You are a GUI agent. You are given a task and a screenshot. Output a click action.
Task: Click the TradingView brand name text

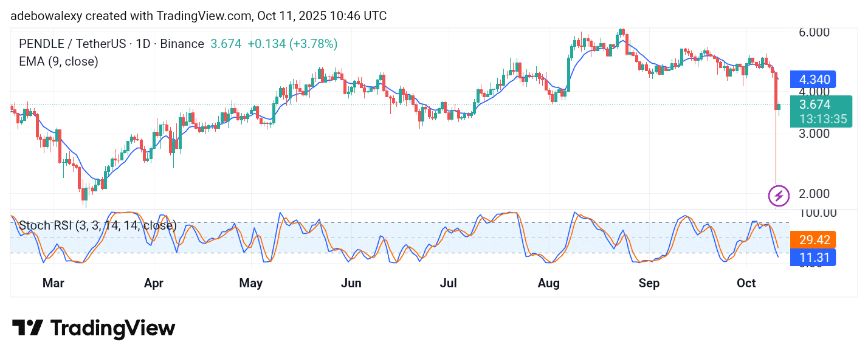(112, 329)
